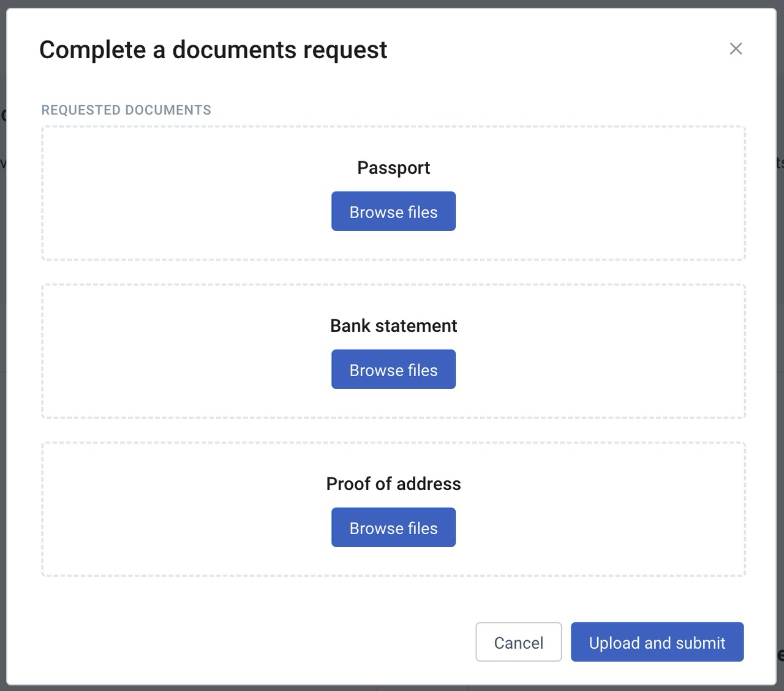
Task: Click the Passport label text
Action: click(393, 168)
